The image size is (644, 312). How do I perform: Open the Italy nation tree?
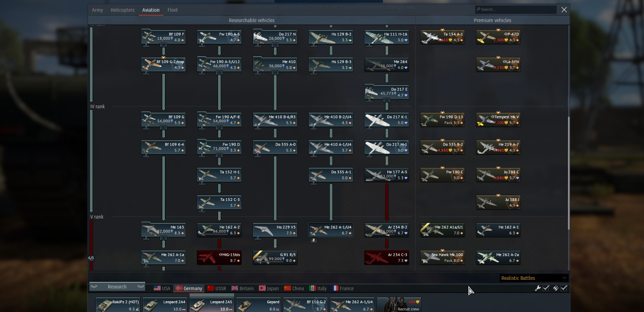(x=318, y=288)
